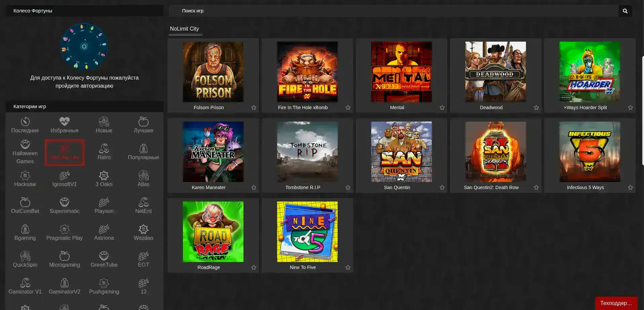
Task: Toggle favorite star for Deadwood
Action: tap(536, 107)
